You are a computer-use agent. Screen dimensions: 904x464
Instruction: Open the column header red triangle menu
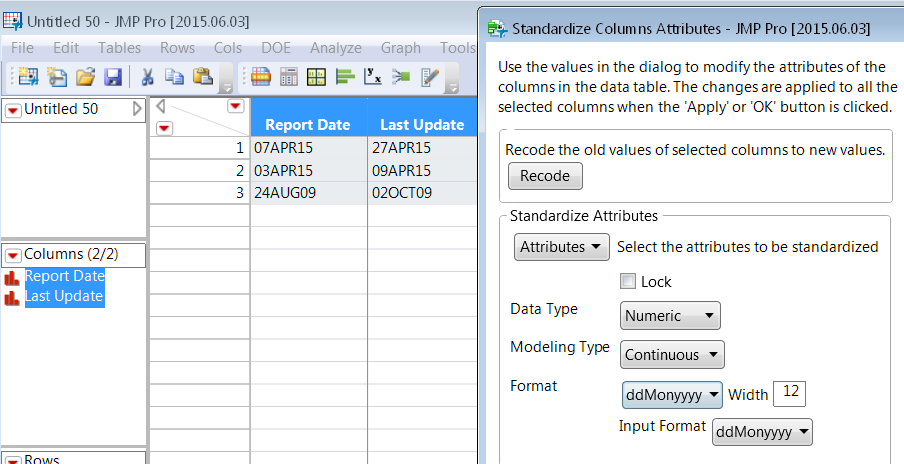pos(236,106)
